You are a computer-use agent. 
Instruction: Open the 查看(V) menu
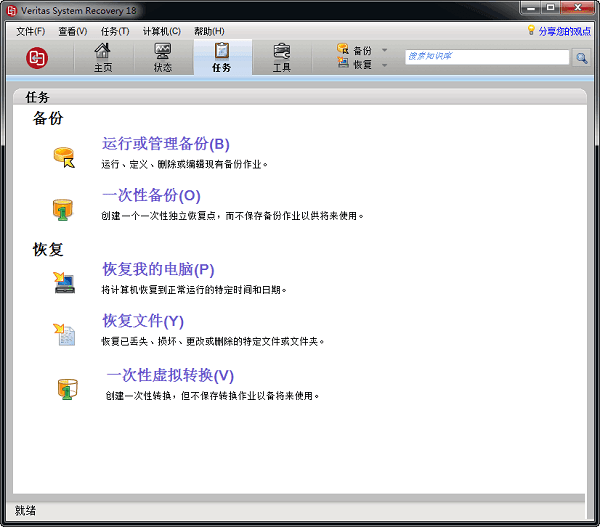[x=73, y=31]
